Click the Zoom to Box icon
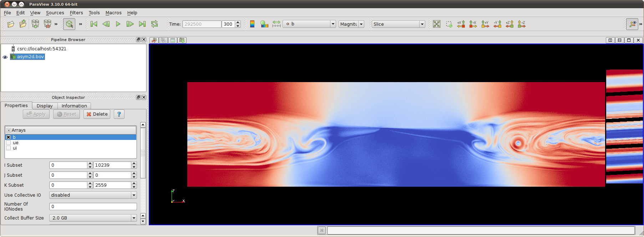Viewport: 644px width, 237px height. click(449, 24)
